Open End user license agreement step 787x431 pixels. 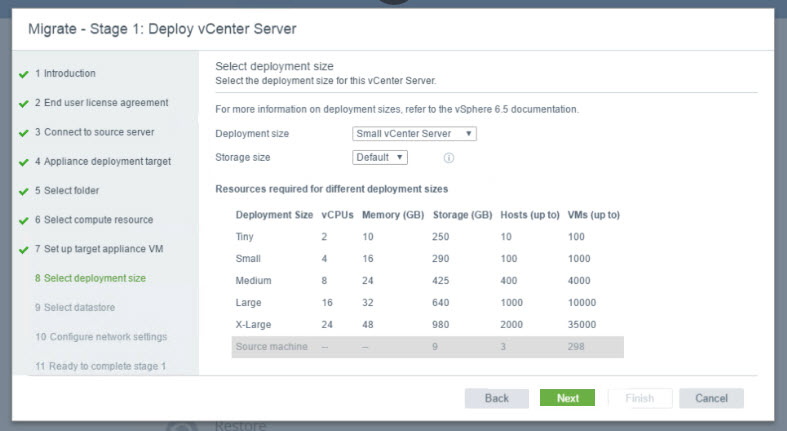click(x=101, y=103)
